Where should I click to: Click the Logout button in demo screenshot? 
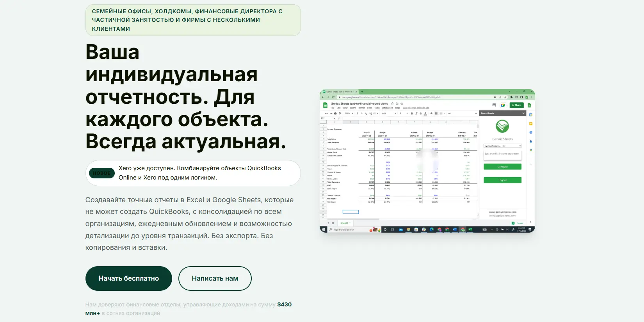502,180
